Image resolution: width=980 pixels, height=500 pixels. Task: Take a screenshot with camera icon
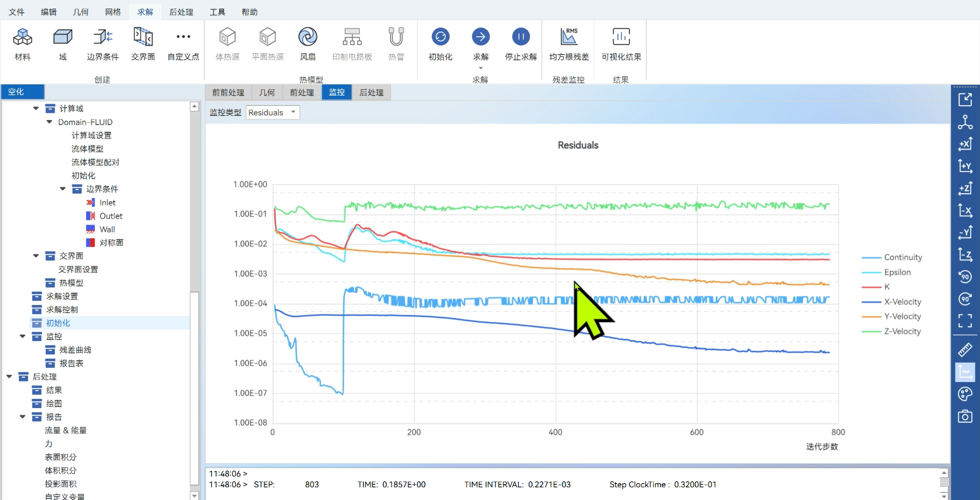965,416
